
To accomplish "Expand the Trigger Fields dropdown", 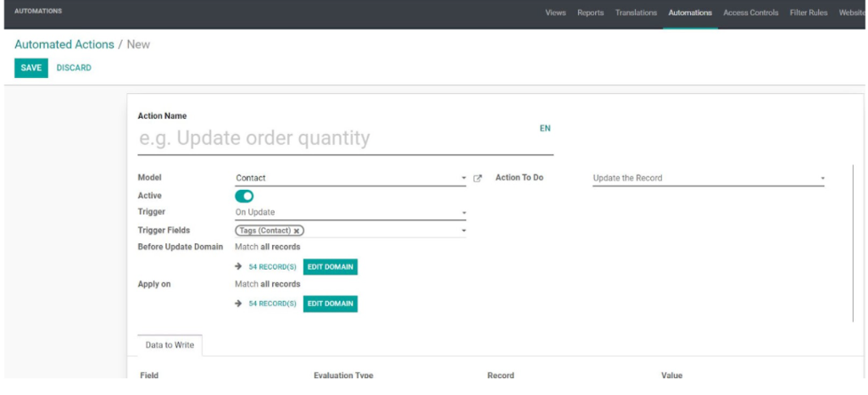I will point(464,231).
